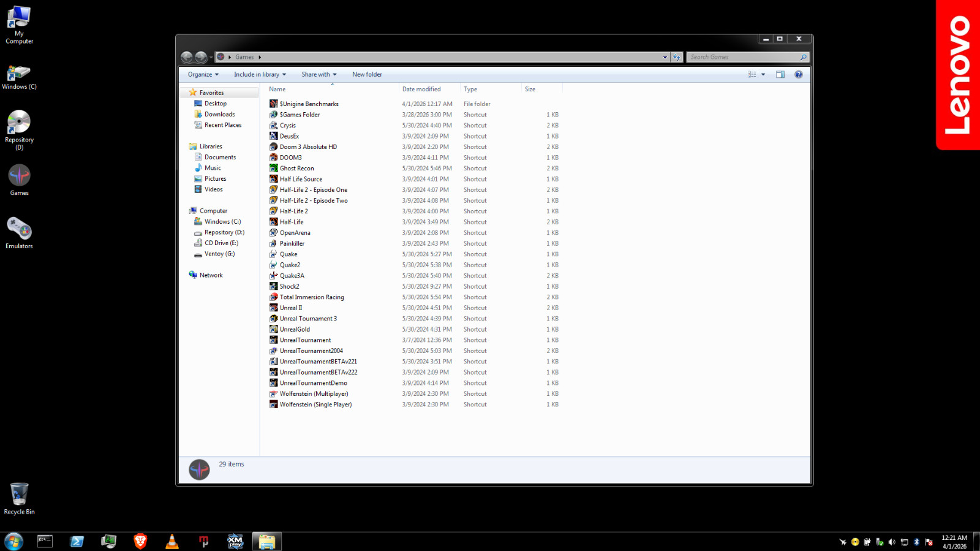Open VLC media player from the taskbar

click(172, 541)
